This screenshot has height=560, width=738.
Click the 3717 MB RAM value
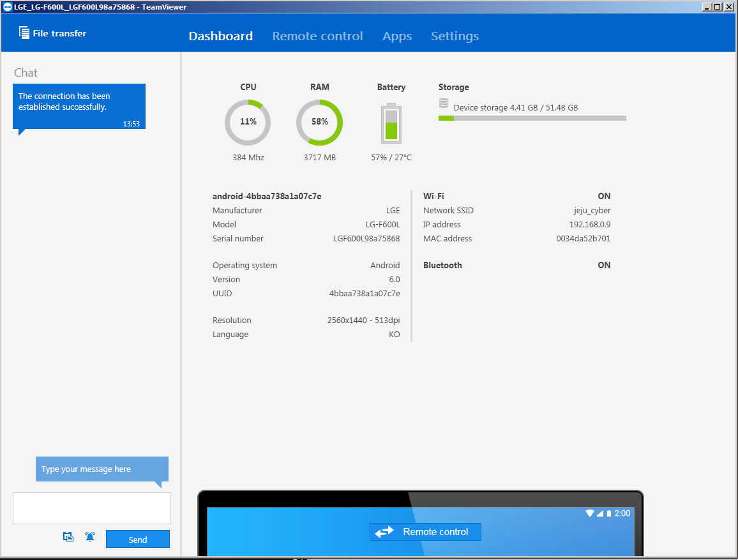click(x=320, y=158)
